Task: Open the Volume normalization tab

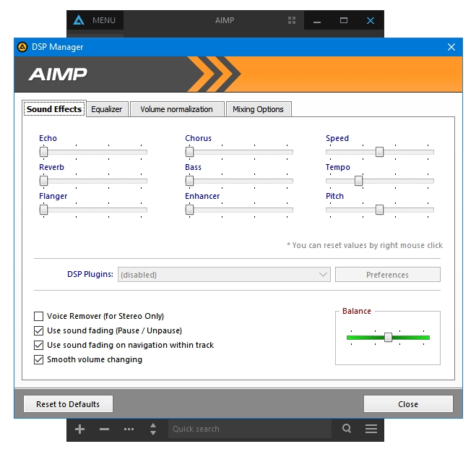Action: pyautogui.click(x=177, y=109)
